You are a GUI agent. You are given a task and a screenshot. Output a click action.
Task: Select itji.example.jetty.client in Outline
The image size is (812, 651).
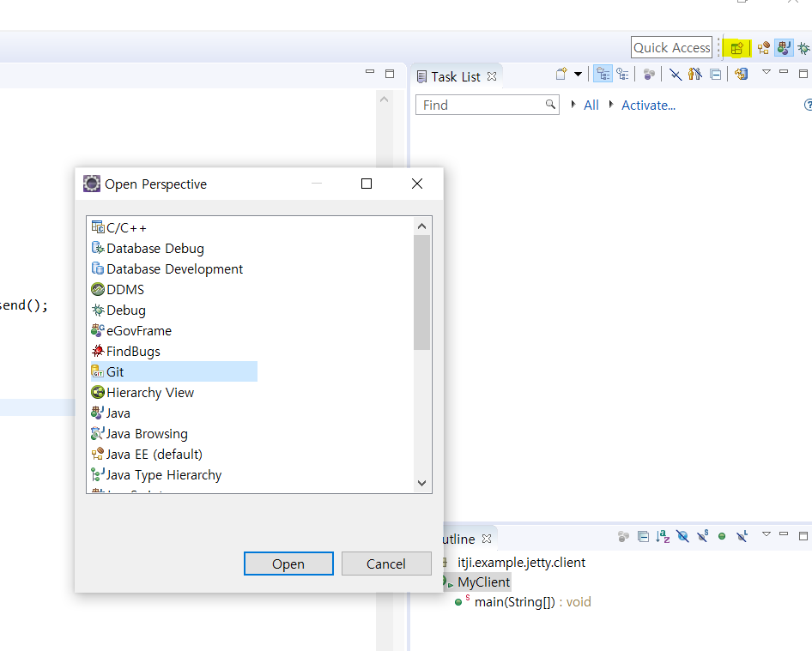coord(521,563)
